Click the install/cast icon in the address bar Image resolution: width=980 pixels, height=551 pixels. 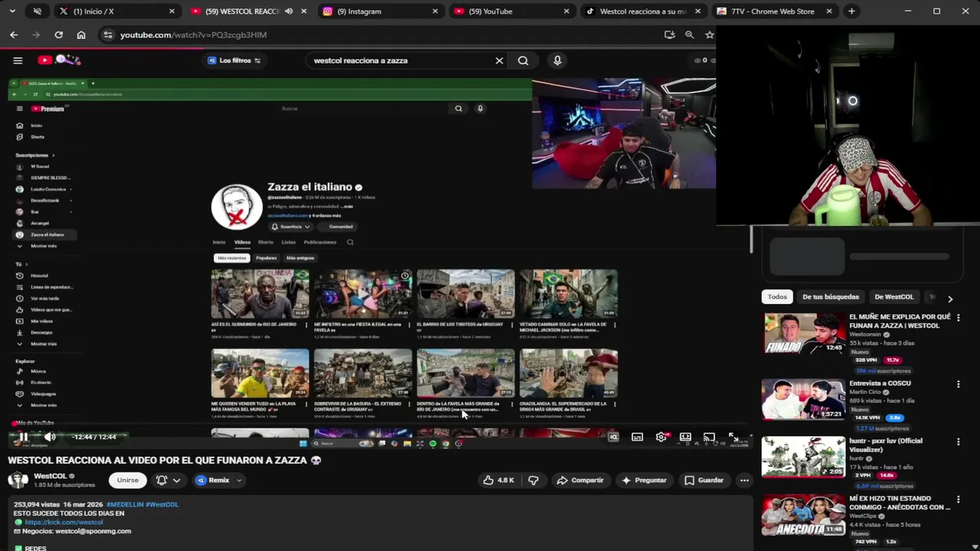point(670,34)
